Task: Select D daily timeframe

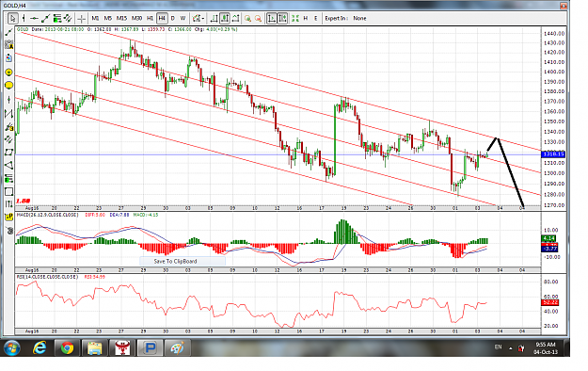Action: [x=173, y=18]
